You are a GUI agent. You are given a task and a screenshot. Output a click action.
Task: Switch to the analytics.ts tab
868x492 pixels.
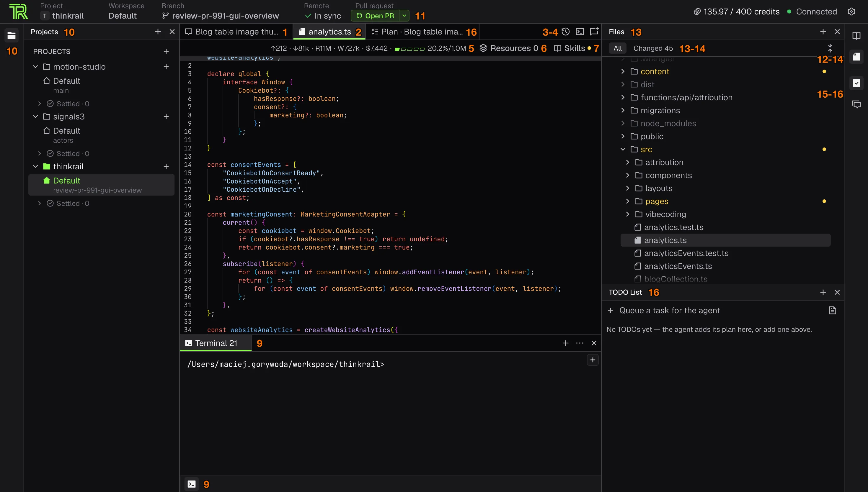329,32
